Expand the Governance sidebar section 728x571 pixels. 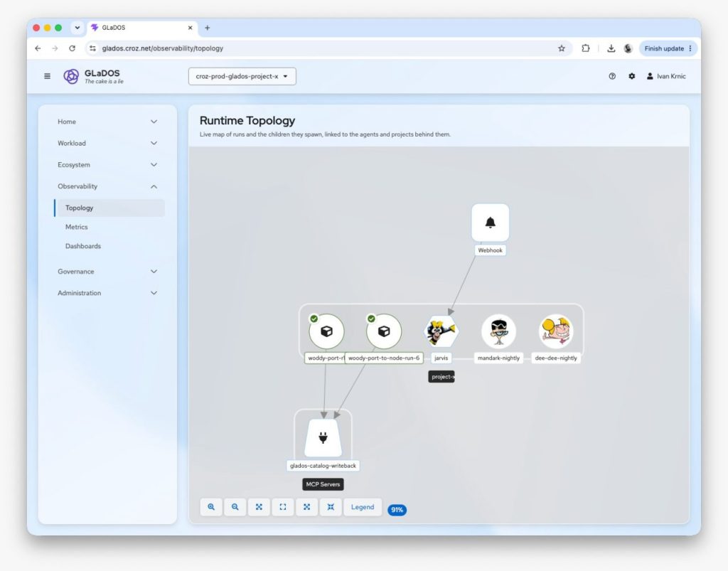tap(107, 272)
